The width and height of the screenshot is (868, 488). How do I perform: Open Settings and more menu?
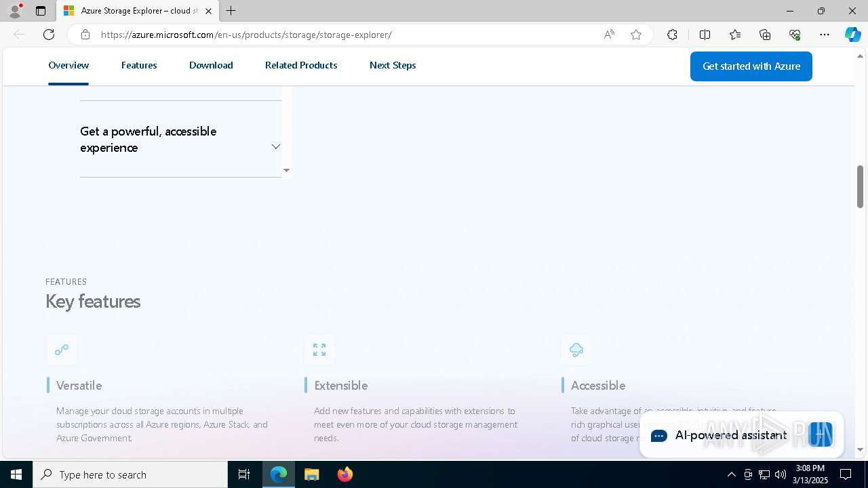tap(825, 35)
